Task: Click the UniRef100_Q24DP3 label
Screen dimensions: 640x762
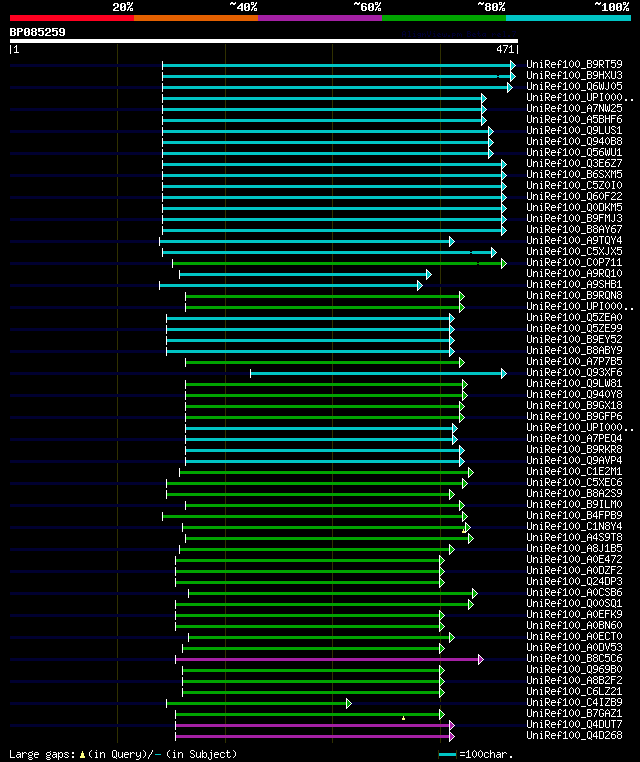Action: 574,582
